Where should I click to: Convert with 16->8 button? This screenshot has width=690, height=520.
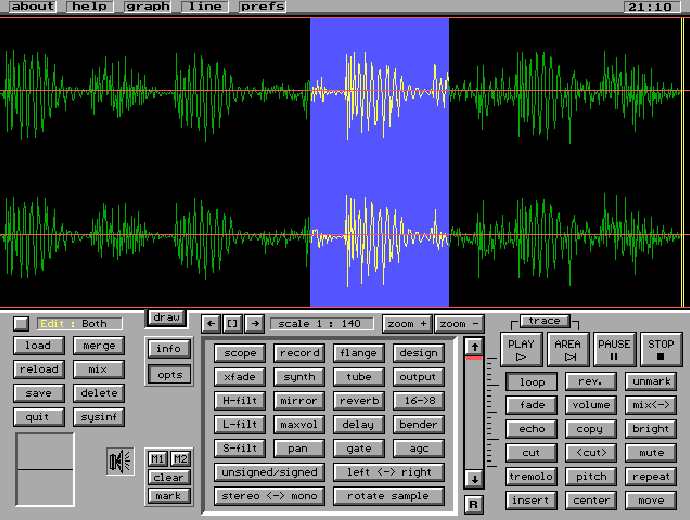pyautogui.click(x=418, y=400)
